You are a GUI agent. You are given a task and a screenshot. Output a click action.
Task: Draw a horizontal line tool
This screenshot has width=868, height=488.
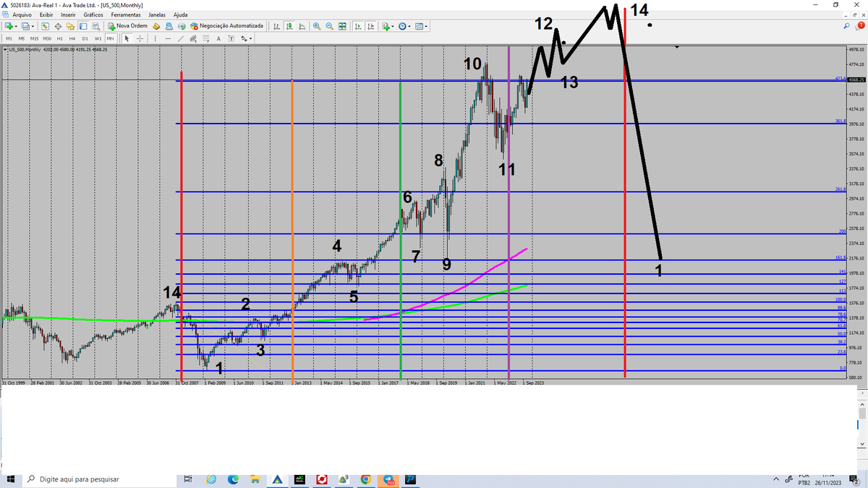[x=168, y=38]
